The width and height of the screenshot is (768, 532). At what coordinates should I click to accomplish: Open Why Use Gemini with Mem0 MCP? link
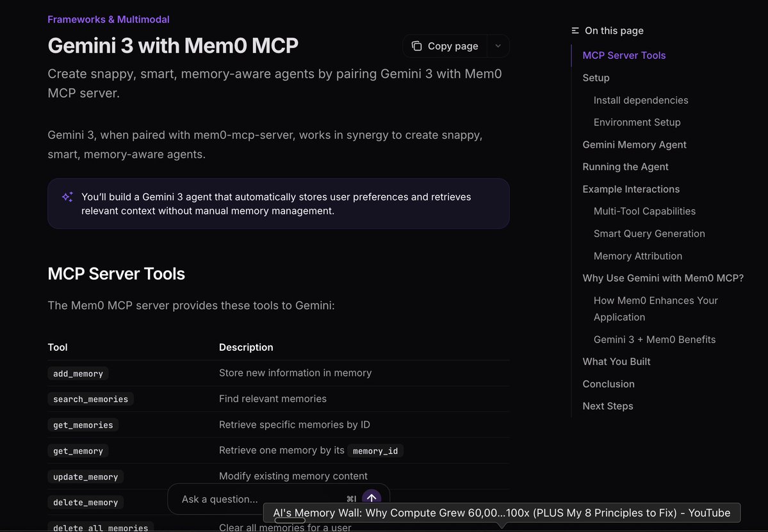pos(663,278)
